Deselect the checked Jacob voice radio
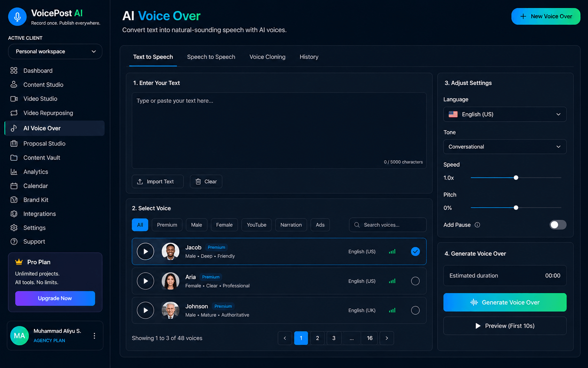This screenshot has width=588, height=368. pyautogui.click(x=415, y=252)
